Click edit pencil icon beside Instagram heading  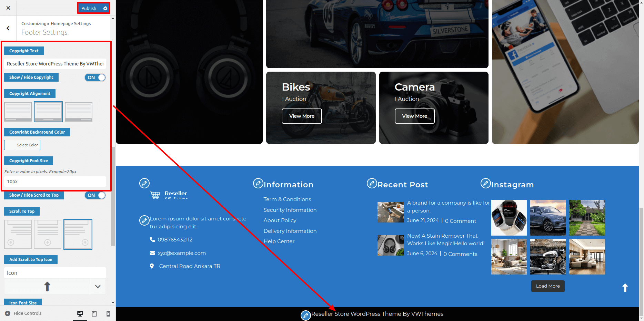click(485, 183)
